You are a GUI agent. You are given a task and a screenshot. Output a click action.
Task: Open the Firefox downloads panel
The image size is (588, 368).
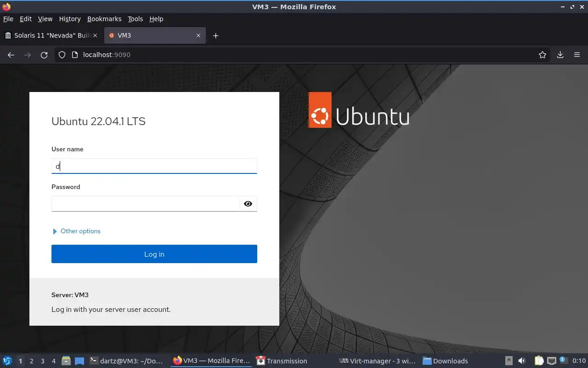560,55
